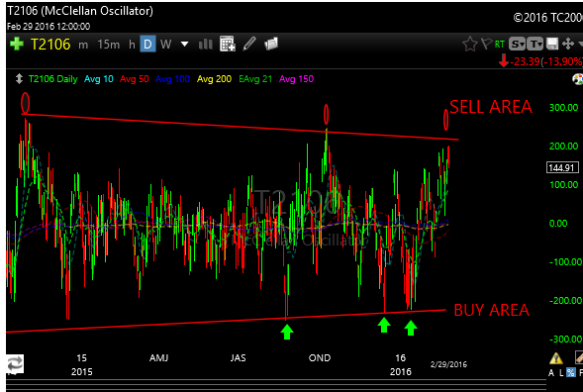Image resolution: width=583 pixels, height=392 pixels.
Task: Click the 0.00 axis value
Action: click(x=558, y=223)
